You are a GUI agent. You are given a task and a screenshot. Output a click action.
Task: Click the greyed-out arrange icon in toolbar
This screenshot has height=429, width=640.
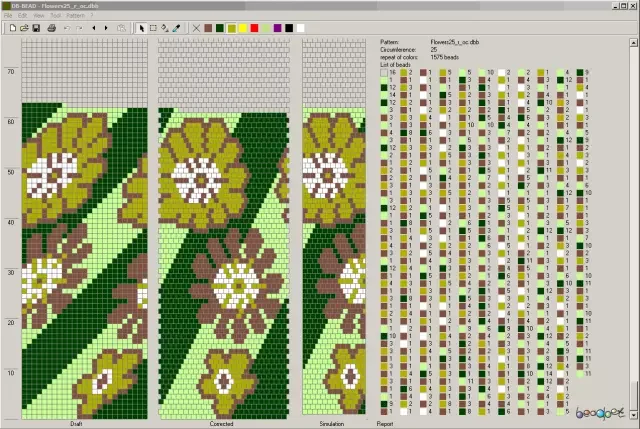point(121,28)
